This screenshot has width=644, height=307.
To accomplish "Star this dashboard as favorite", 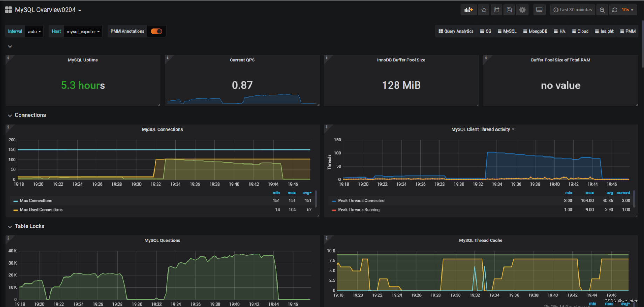I will tap(484, 10).
